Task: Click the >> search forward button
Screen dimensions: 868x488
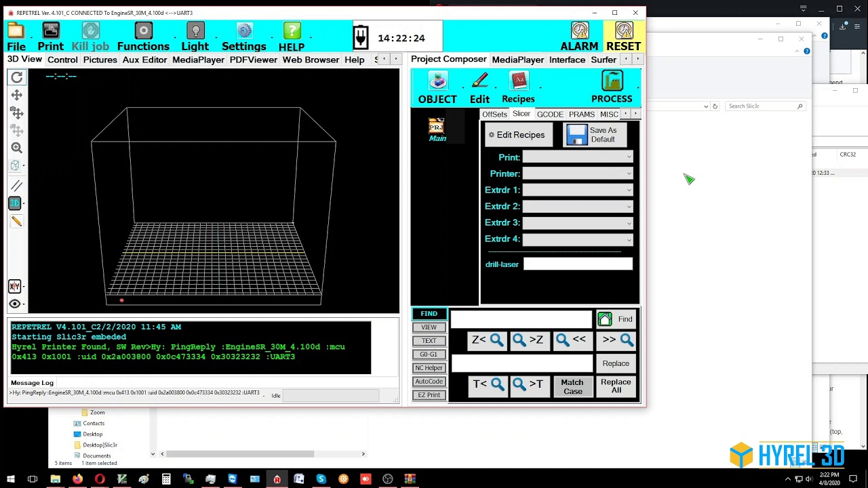Action: (x=617, y=340)
